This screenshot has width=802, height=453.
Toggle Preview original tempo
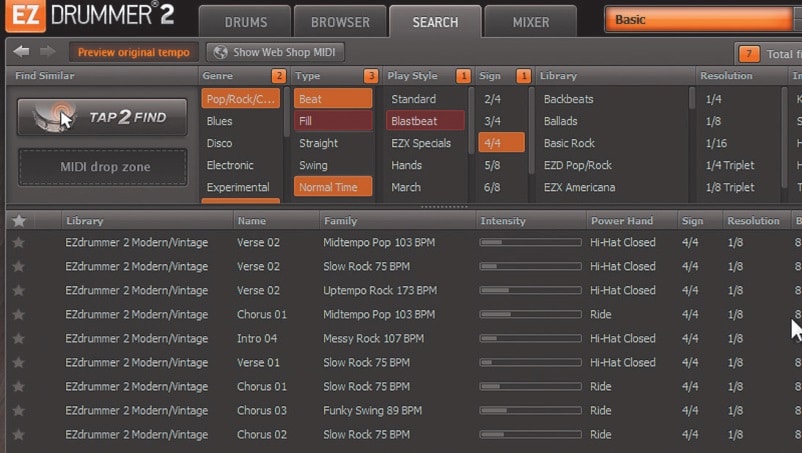(x=133, y=52)
